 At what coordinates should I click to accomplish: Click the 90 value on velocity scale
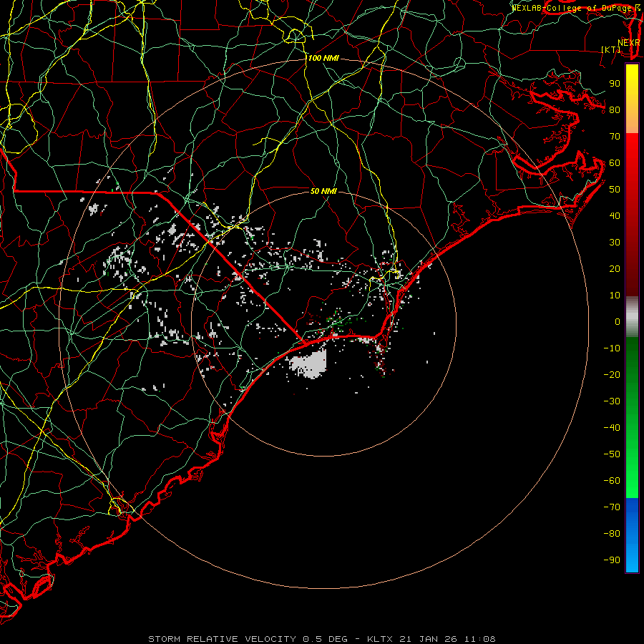615,84
